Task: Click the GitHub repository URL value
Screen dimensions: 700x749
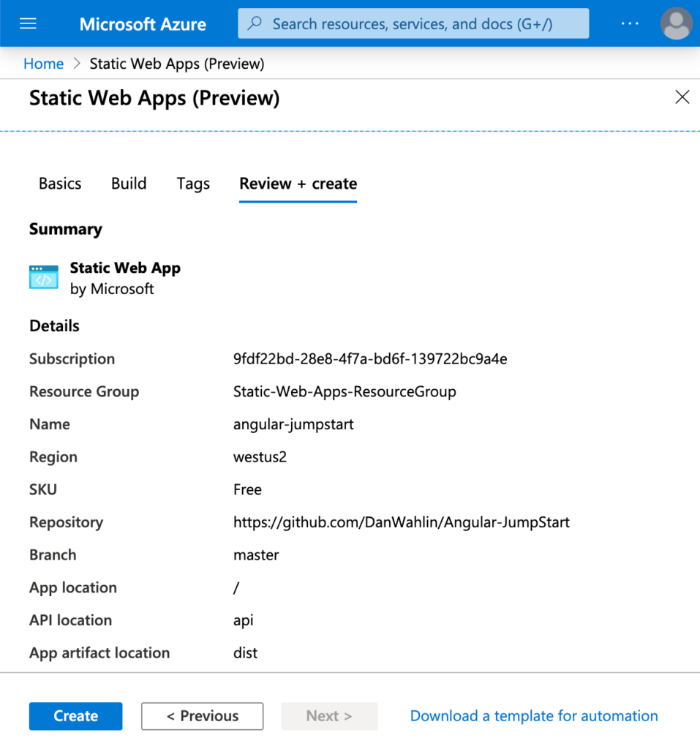Action: click(402, 522)
